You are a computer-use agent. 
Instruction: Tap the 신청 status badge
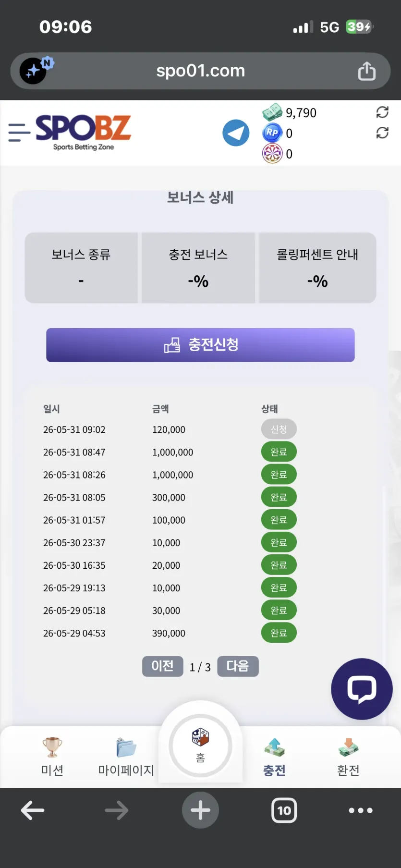279,429
